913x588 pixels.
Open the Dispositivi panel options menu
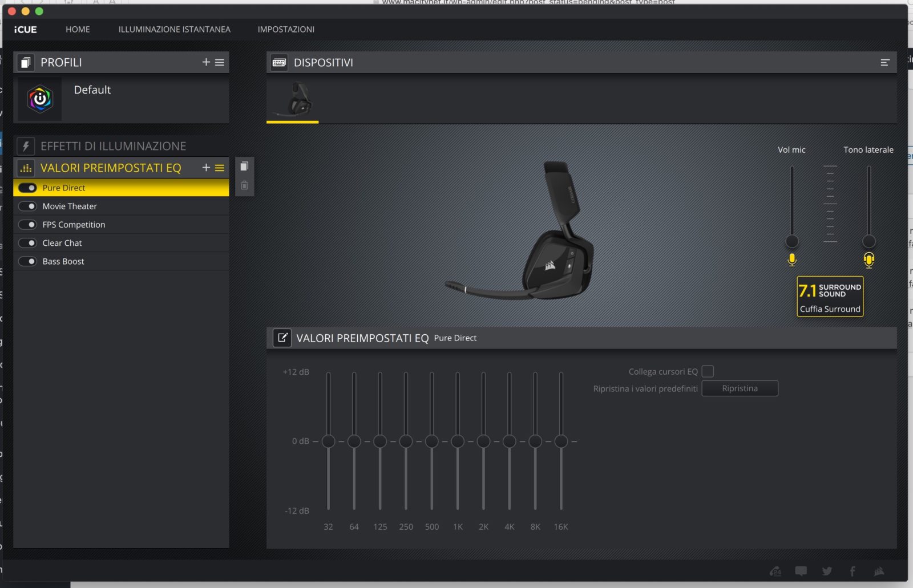pos(884,63)
